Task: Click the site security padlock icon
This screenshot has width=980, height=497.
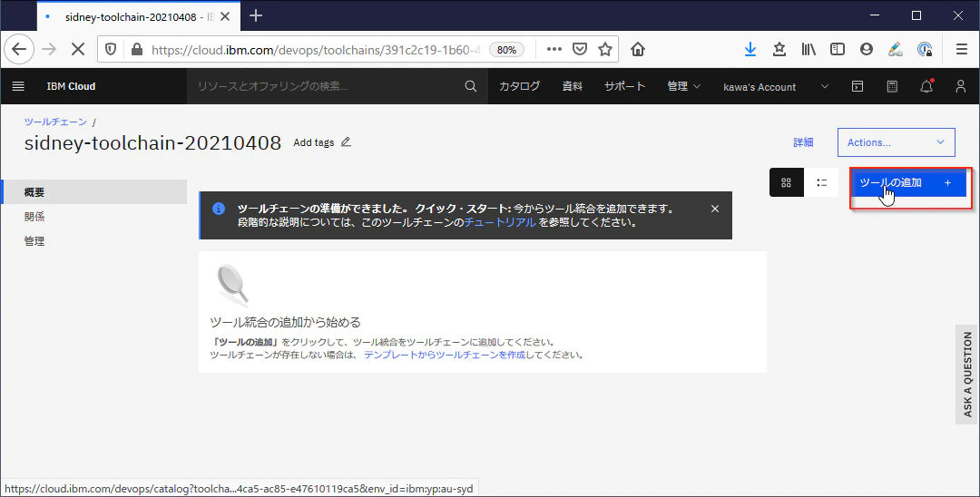Action: pos(137,49)
